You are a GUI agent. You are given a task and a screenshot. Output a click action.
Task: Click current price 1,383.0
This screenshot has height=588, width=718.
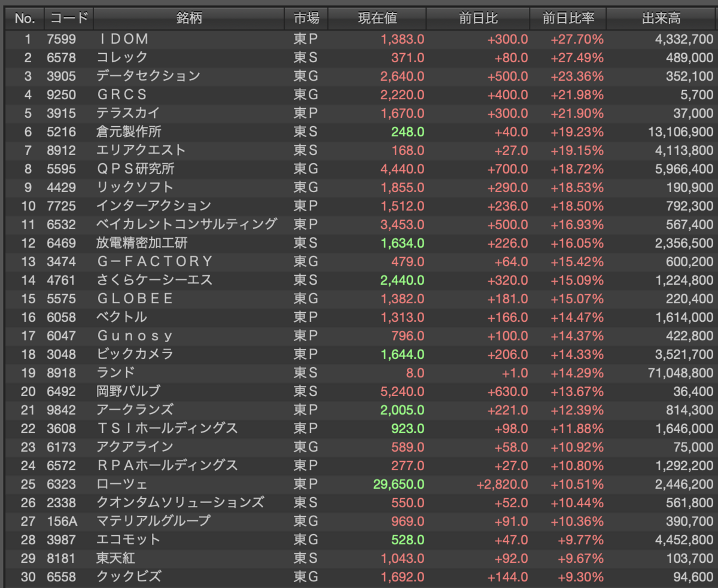point(403,39)
